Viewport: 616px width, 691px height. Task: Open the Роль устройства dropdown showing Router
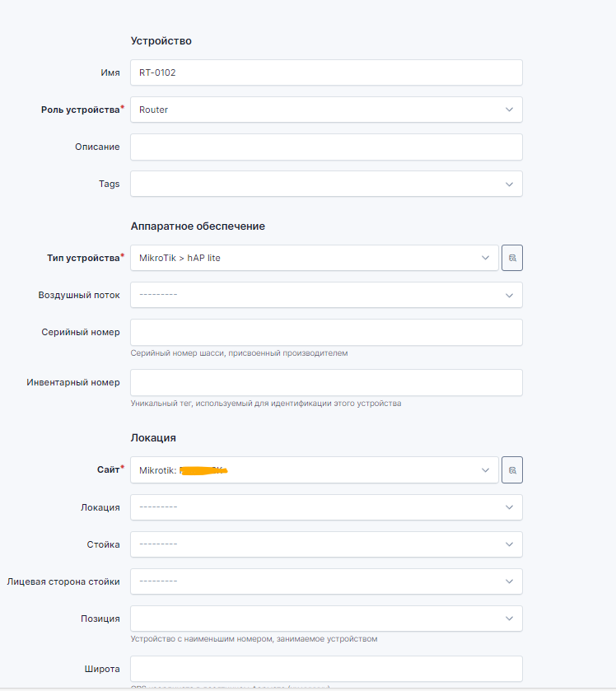click(x=326, y=110)
